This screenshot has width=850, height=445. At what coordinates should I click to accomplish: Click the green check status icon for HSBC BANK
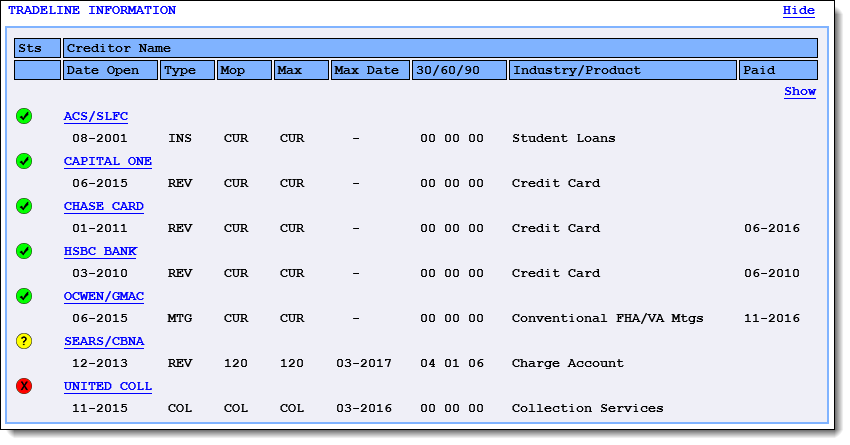24,251
